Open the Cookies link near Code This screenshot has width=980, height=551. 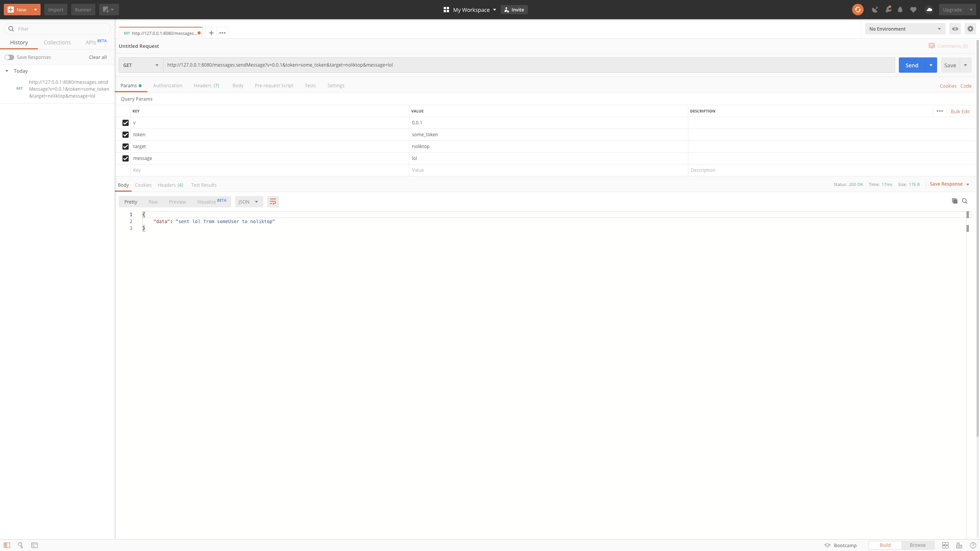(948, 86)
